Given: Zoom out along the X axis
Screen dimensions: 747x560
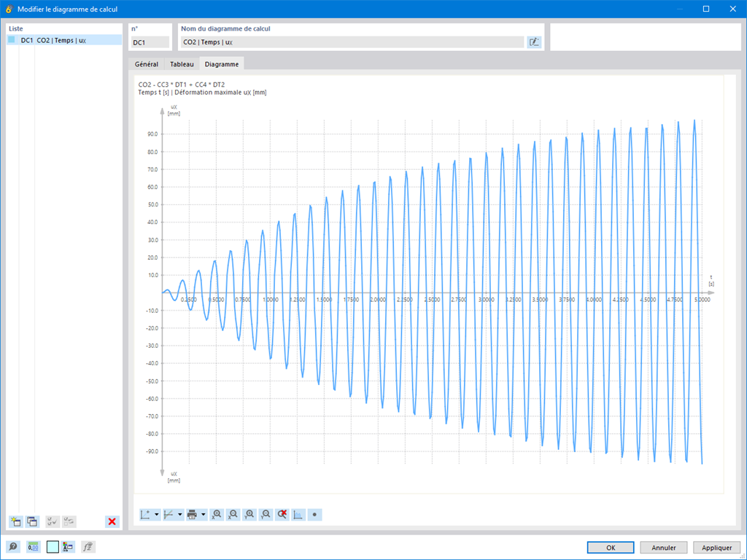Looking at the screenshot, I should coord(233,514).
